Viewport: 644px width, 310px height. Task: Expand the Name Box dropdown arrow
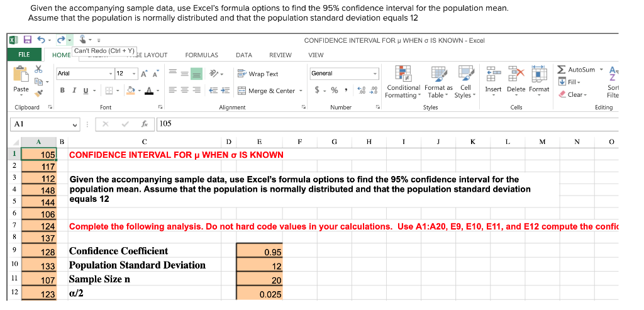pos(75,124)
